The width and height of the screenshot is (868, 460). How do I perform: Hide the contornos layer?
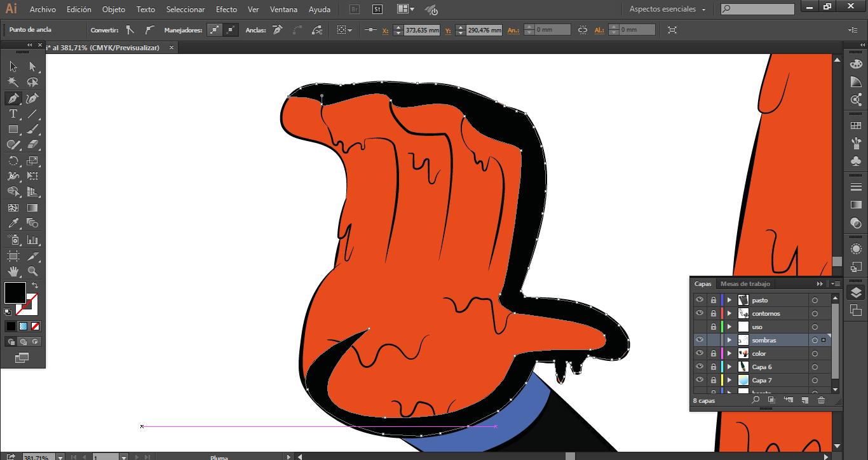pos(700,313)
